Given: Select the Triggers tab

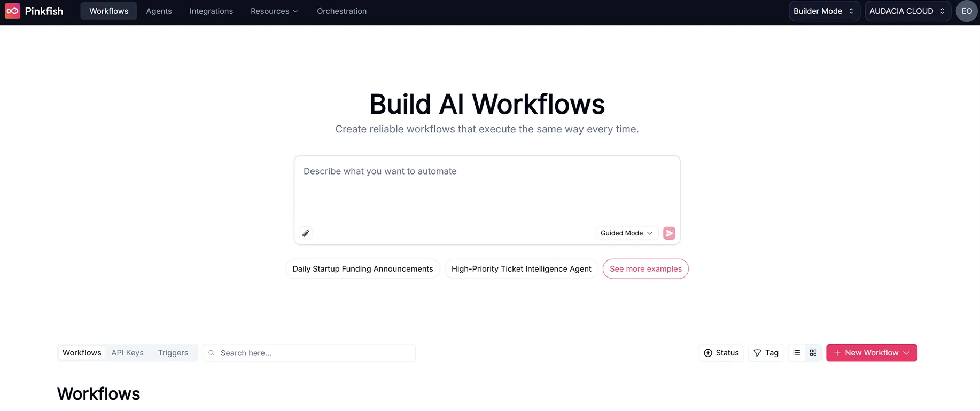Looking at the screenshot, I should 173,353.
